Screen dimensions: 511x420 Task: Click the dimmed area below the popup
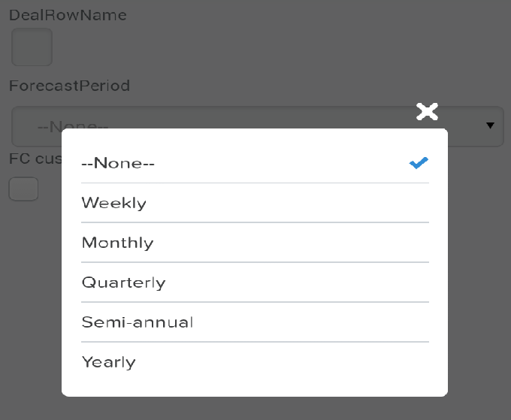coord(255,408)
